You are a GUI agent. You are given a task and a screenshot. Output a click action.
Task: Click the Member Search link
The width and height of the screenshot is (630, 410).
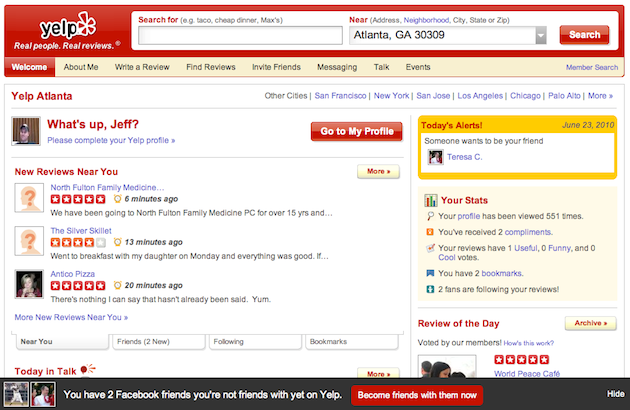[x=592, y=68]
